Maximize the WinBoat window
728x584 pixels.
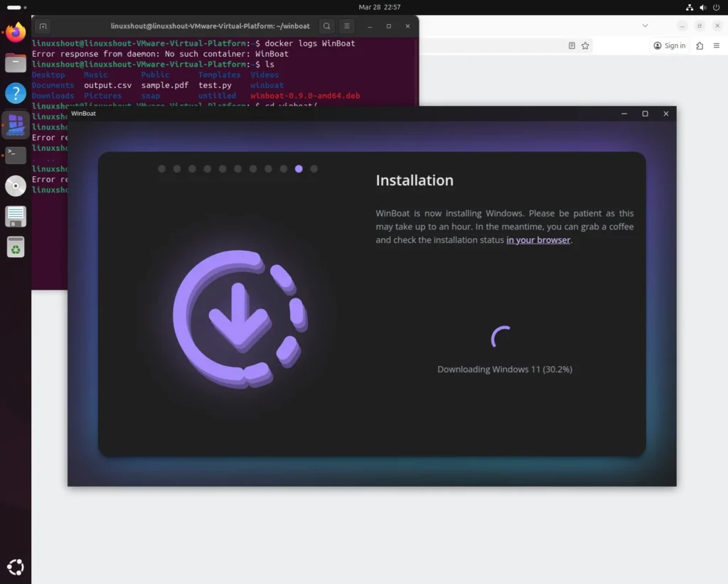point(645,114)
